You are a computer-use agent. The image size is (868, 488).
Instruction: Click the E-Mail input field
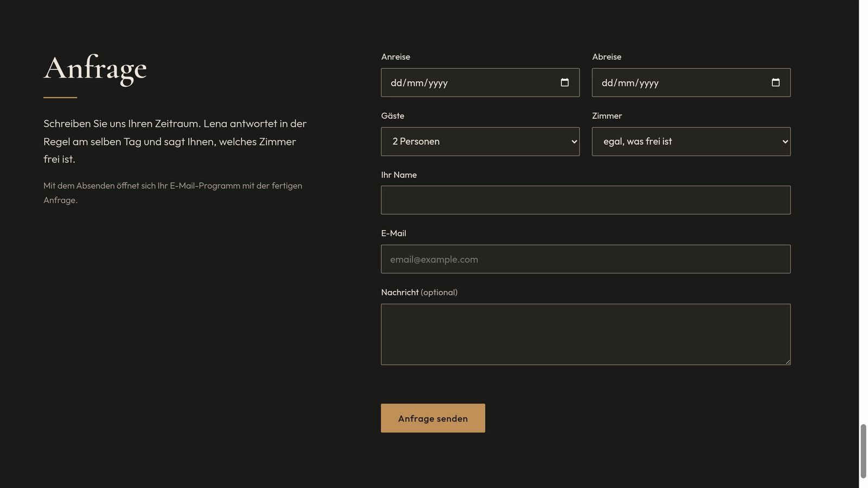[586, 259]
